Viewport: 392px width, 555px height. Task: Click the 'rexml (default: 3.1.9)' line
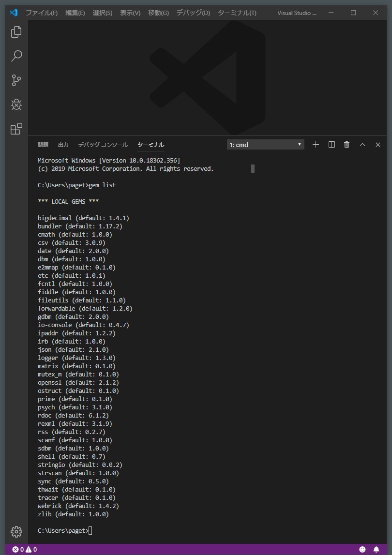point(75,423)
